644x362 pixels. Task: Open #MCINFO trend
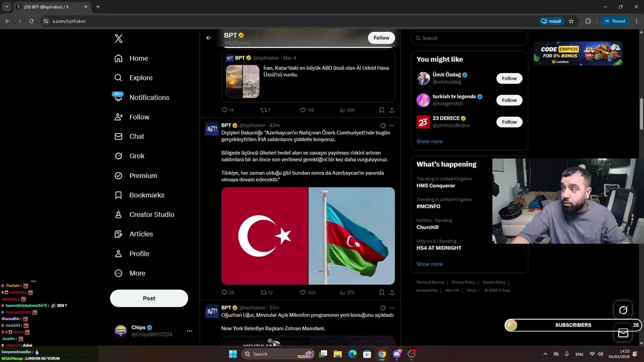pos(428,207)
